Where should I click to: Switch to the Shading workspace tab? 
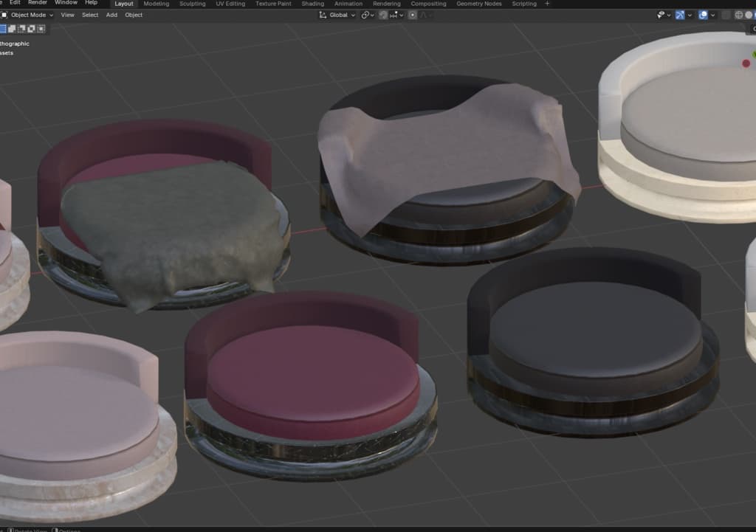coord(312,4)
